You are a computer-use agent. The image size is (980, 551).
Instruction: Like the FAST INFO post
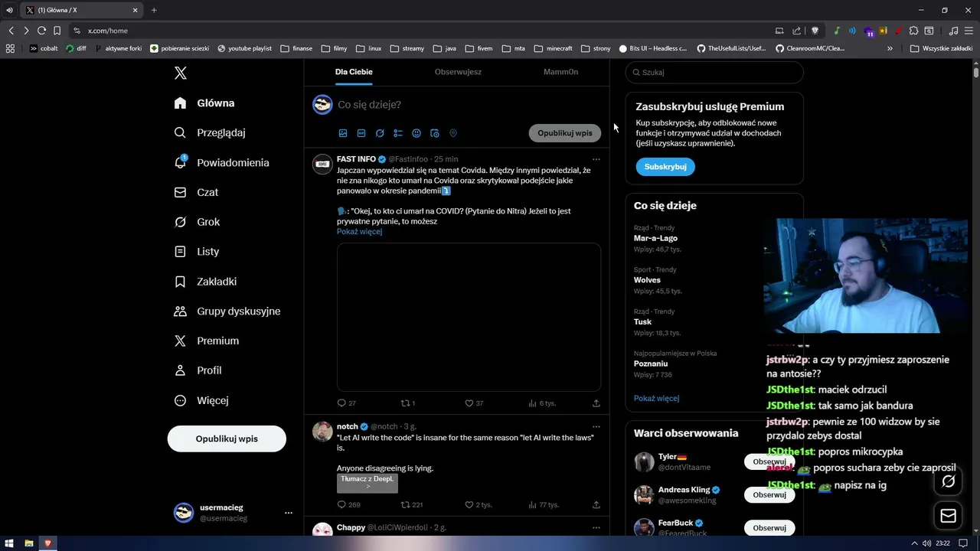[474, 403]
